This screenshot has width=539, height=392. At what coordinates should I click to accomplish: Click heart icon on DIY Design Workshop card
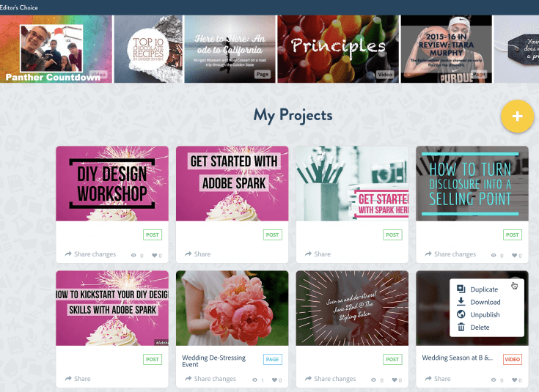coord(154,255)
